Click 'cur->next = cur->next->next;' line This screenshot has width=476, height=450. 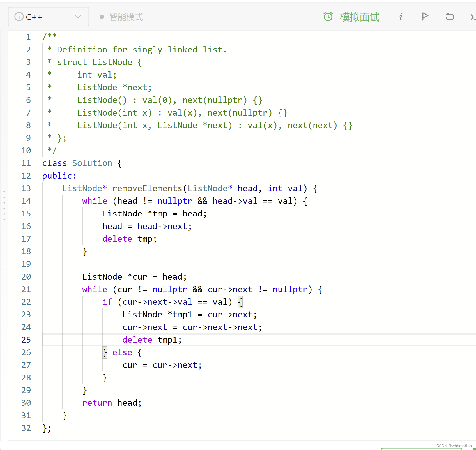tap(192, 327)
